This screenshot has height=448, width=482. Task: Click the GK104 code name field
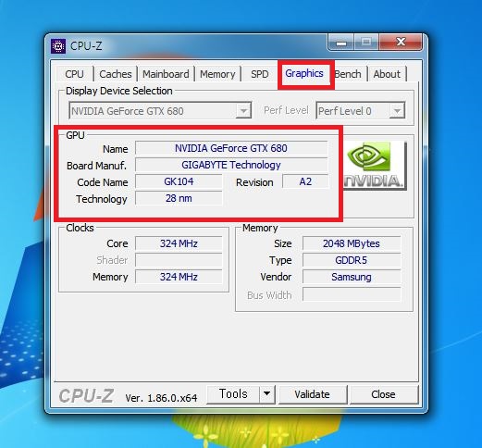pos(179,181)
